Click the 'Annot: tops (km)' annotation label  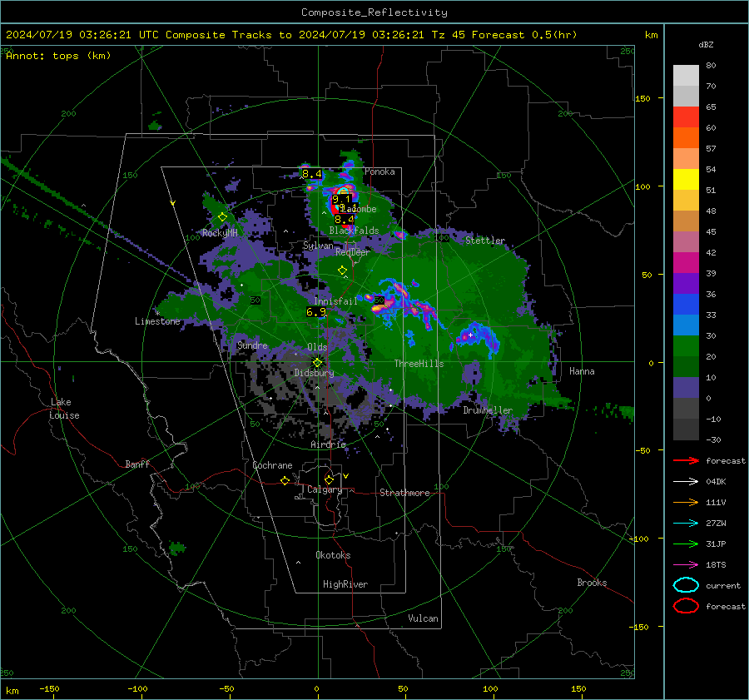tap(58, 56)
